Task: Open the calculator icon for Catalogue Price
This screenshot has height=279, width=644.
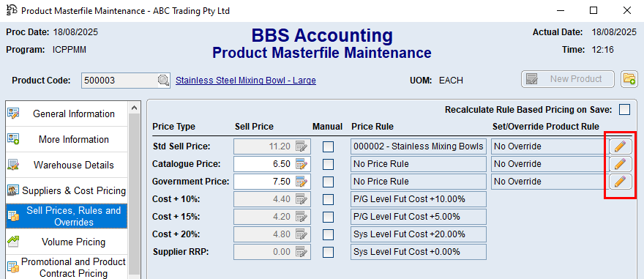Action: [x=301, y=164]
